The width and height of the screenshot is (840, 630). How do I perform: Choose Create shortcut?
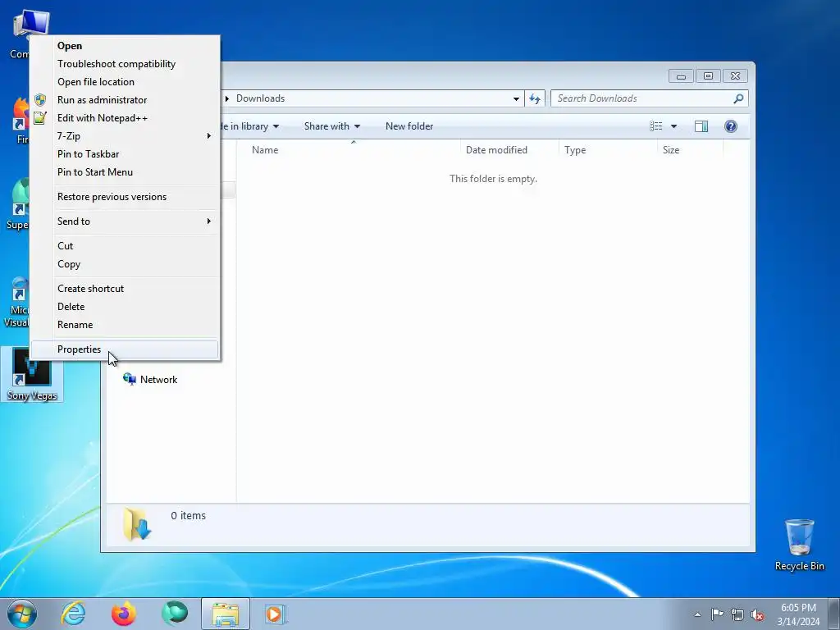125,289
